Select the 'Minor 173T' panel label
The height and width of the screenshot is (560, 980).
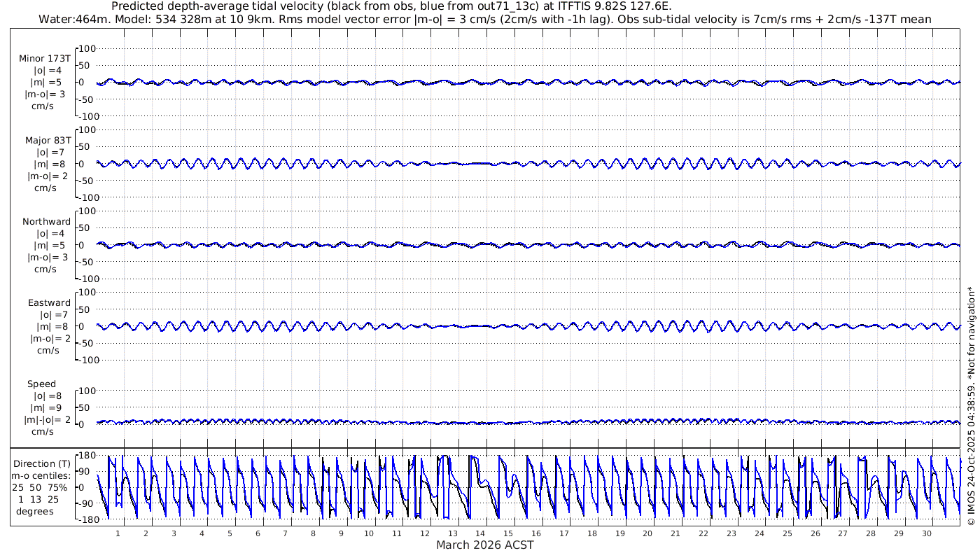pyautogui.click(x=45, y=59)
